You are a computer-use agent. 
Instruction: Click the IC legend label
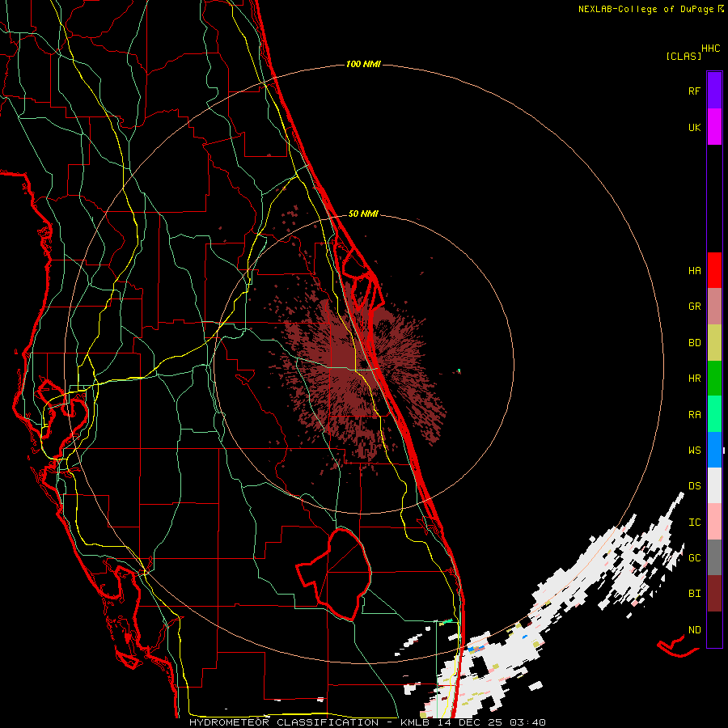tap(694, 523)
